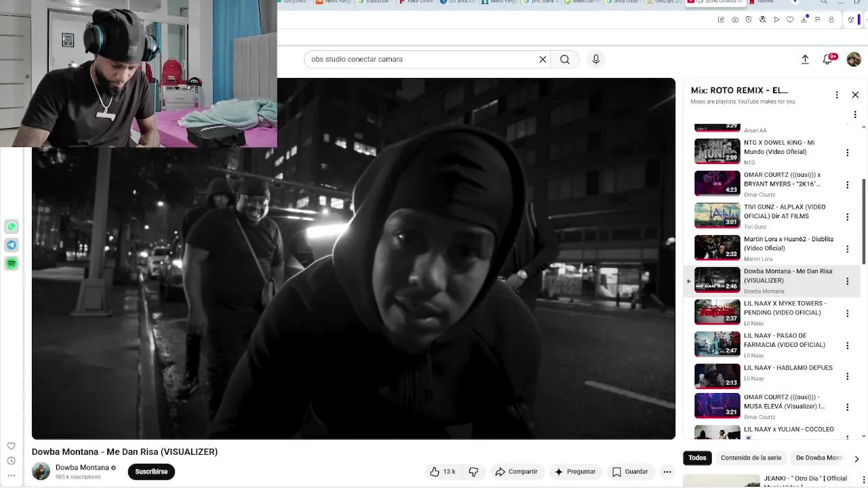
Task: Open Mix playlist header three-dot menu
Action: tap(837, 95)
